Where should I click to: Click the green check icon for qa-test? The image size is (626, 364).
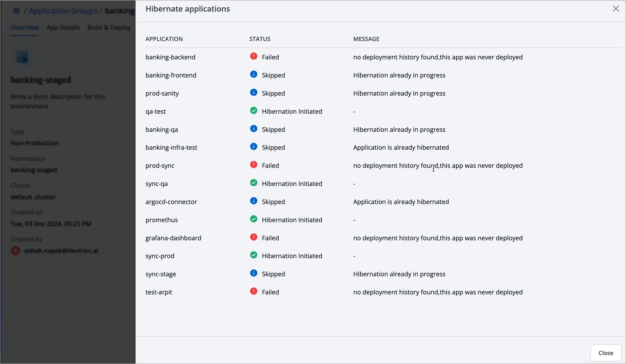[253, 111]
